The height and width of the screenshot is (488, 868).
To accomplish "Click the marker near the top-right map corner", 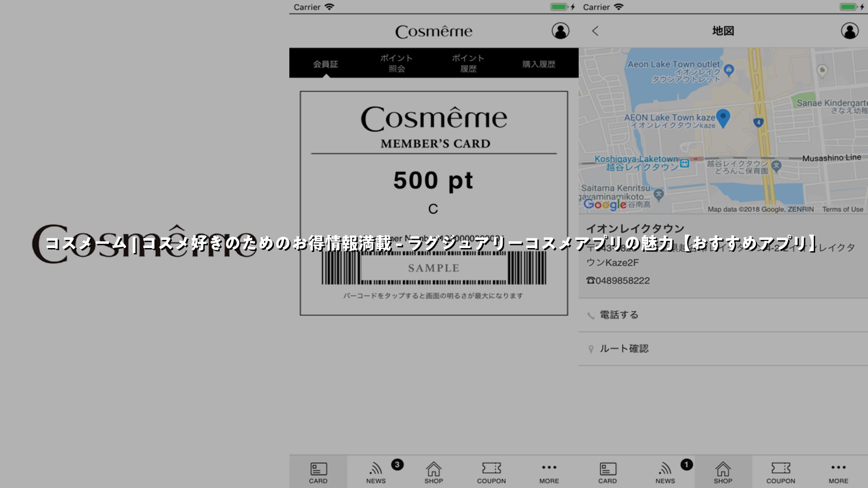I will [x=822, y=70].
